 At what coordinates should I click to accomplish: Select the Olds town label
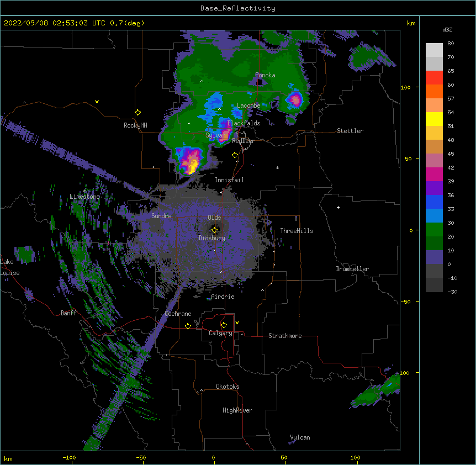[x=214, y=218]
